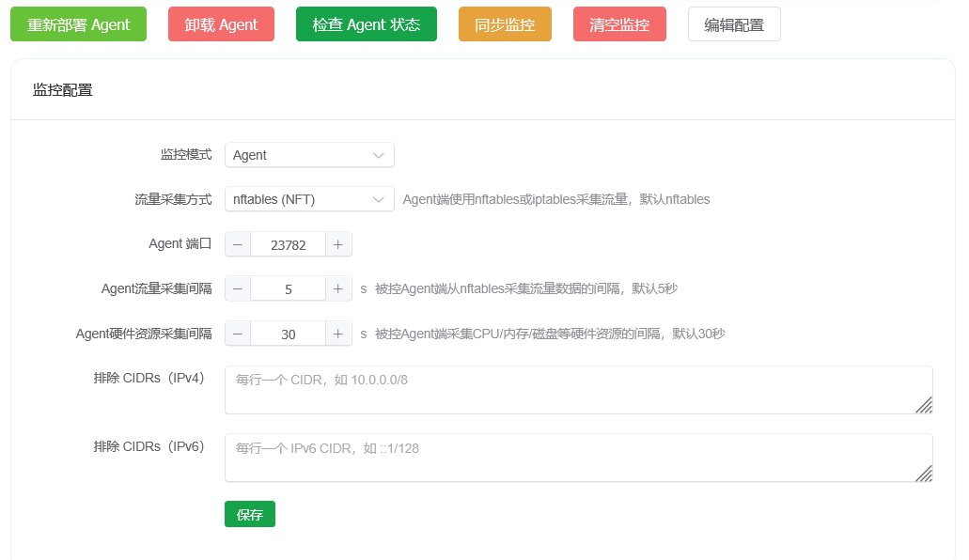Focus the Agent 端口 value field 23782

pos(288,244)
